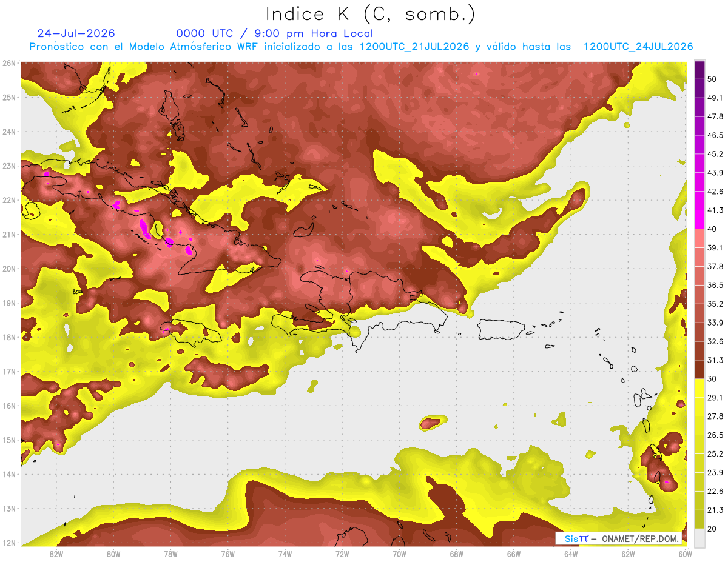Click the color bar label "33.9"
The image size is (728, 562).
pos(715,323)
